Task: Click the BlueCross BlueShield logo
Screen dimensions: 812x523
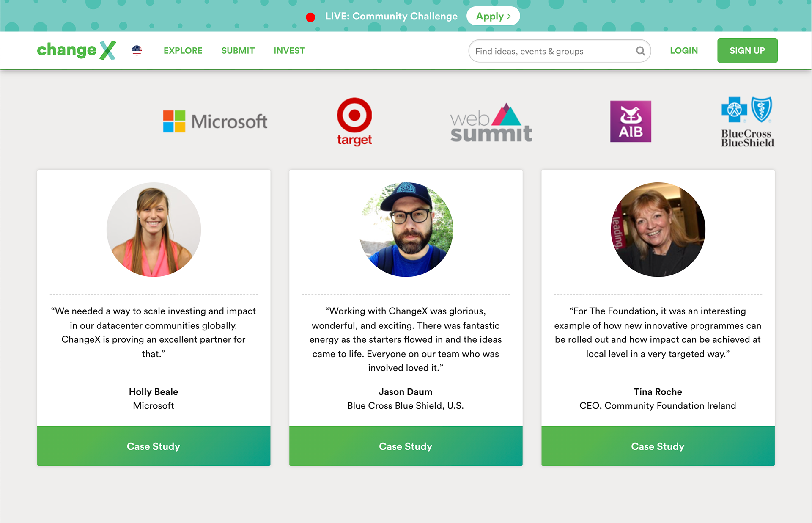Action: [747, 122]
